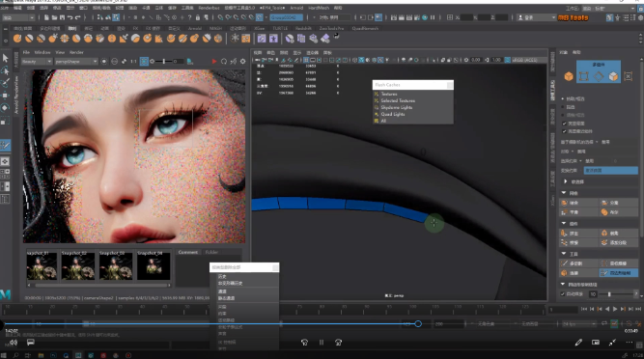The height and width of the screenshot is (359, 644).
Task: Open the Render menu in render view
Action: pos(76,52)
